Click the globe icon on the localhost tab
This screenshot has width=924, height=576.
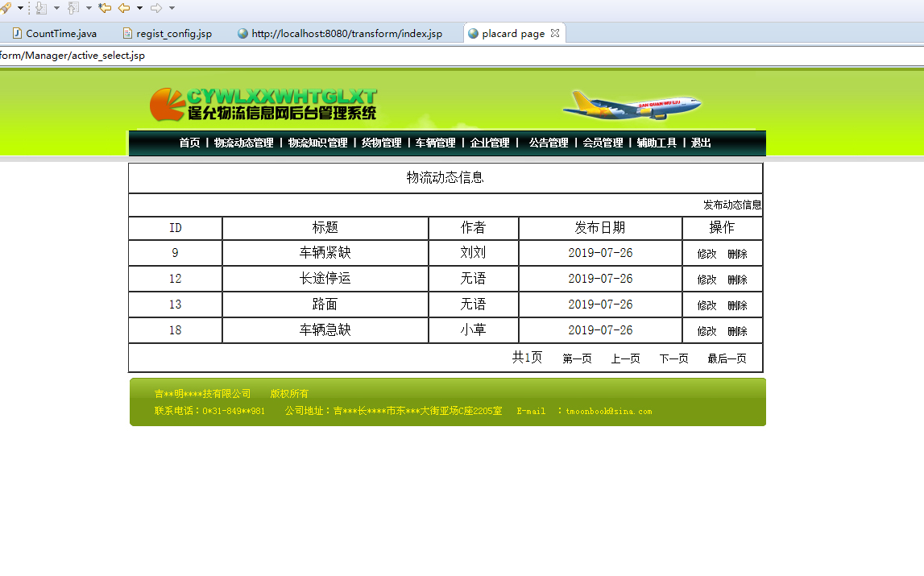click(242, 33)
